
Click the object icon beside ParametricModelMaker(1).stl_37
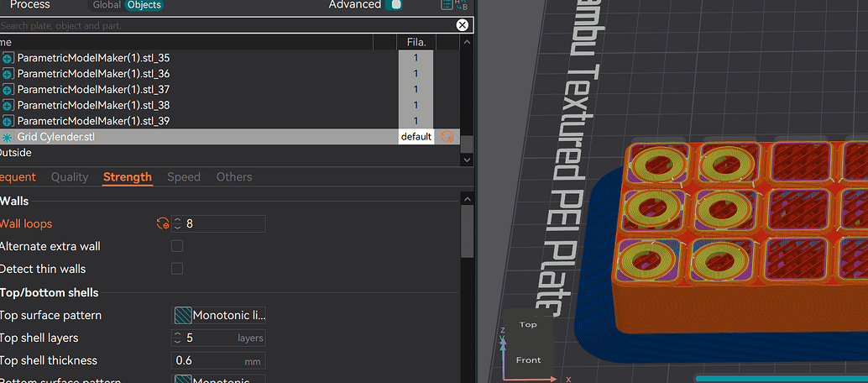[8, 90]
